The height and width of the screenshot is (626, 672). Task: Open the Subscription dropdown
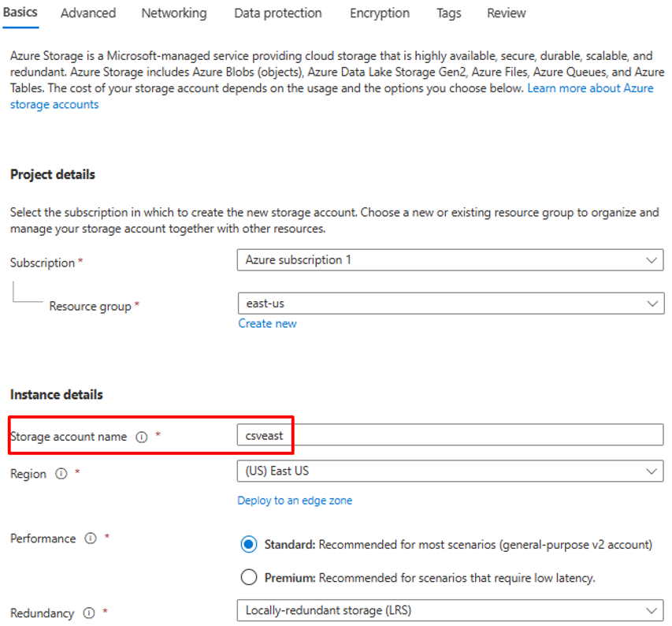450,260
